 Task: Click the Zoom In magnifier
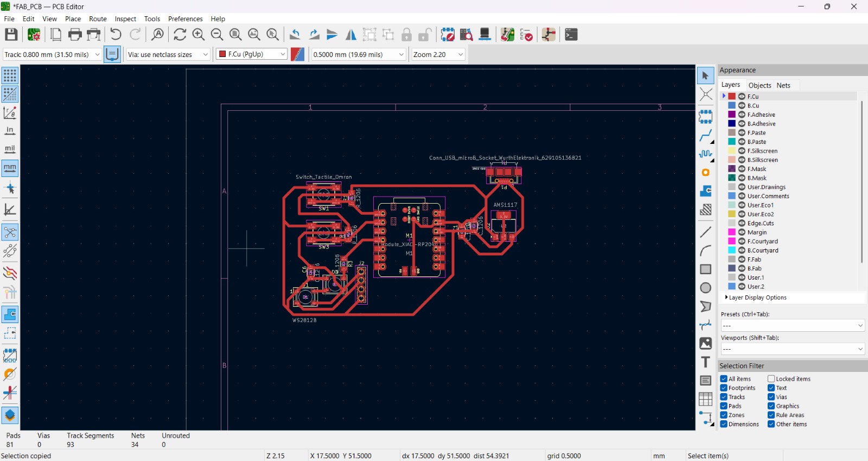pyautogui.click(x=199, y=35)
